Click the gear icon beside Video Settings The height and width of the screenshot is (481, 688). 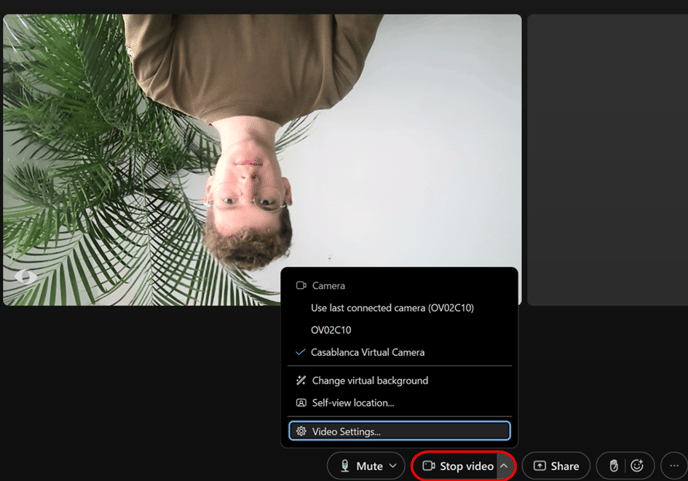(x=301, y=431)
